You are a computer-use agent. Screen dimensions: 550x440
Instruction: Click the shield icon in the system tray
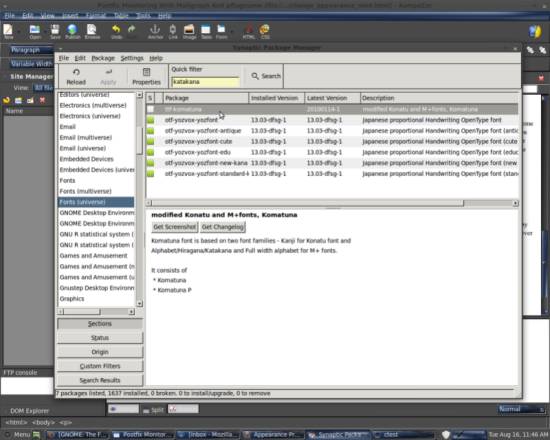tap(445, 435)
